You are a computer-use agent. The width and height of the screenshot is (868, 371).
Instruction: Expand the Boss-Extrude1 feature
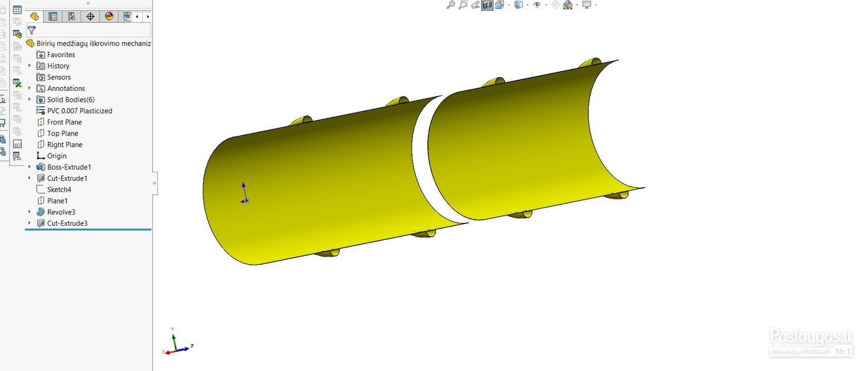point(29,167)
